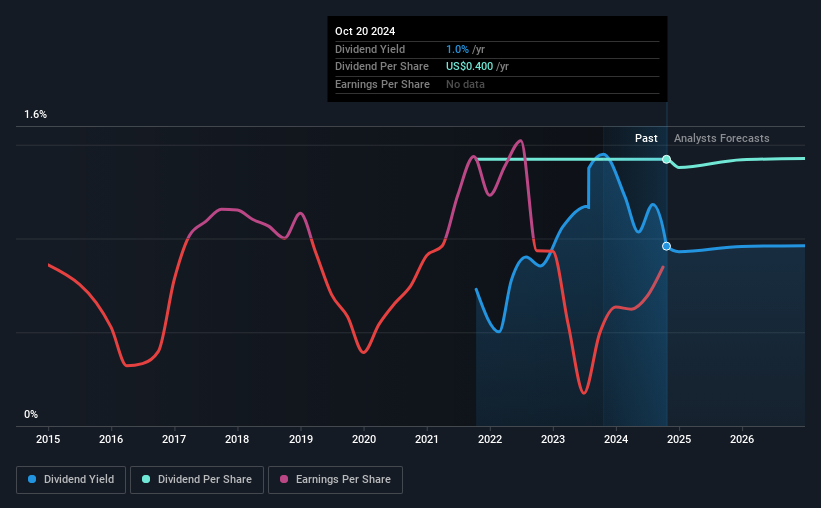Toggle the Earnings Per Share legend button
The height and width of the screenshot is (508, 821).
335,480
